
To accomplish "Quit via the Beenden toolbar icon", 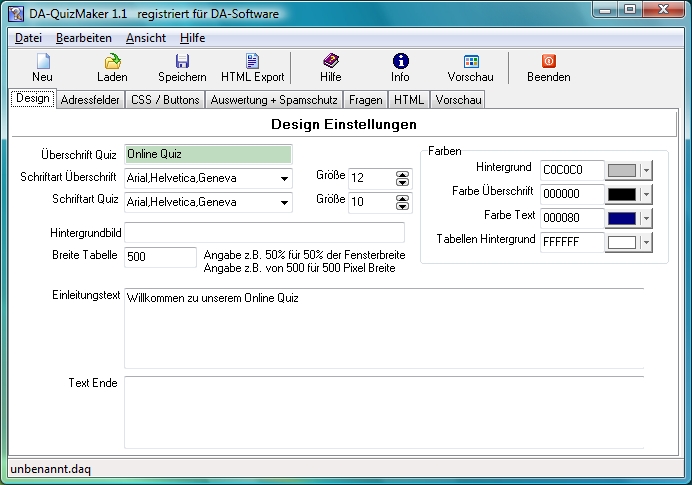I will click(x=548, y=62).
